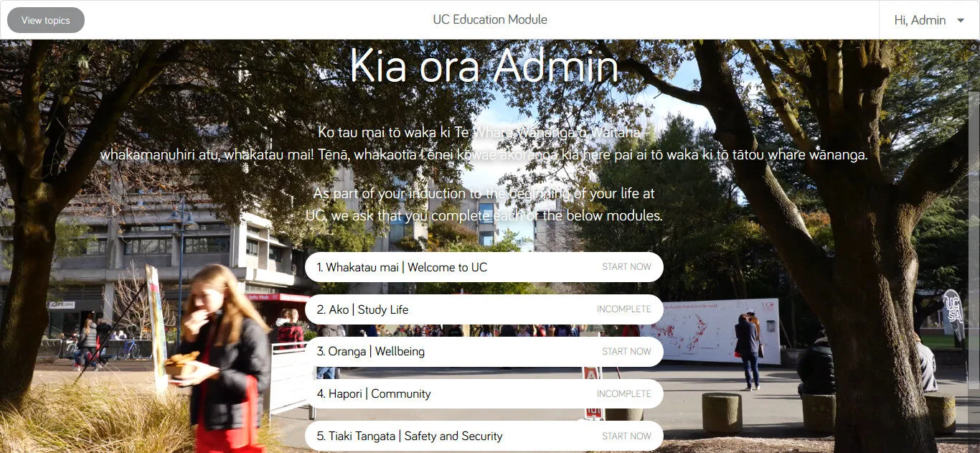The image size is (980, 453).
Task: Click START NOW on Whakatau mai row
Action: click(x=626, y=267)
